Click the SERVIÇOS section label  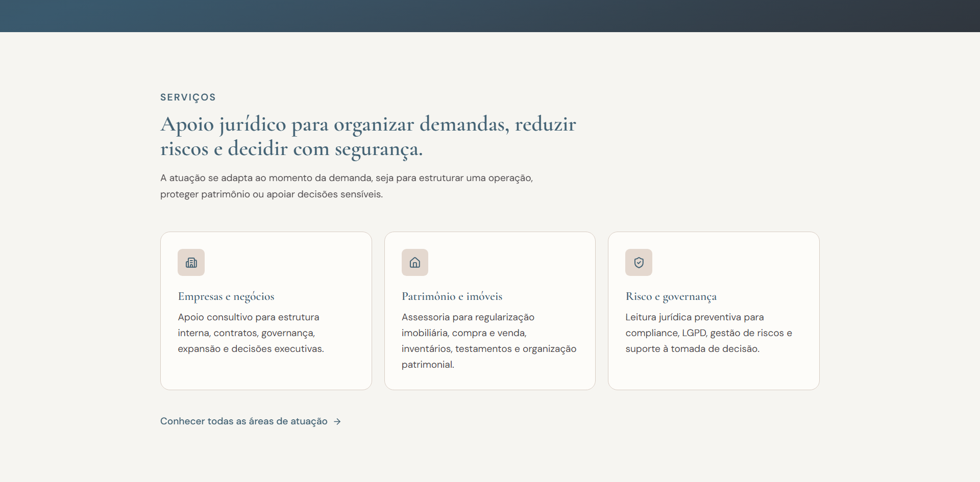click(x=188, y=97)
